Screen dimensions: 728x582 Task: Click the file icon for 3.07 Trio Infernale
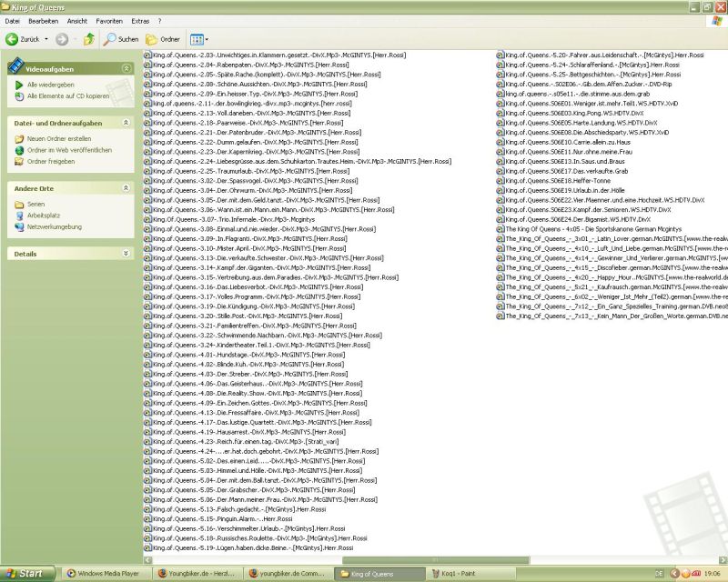[x=147, y=219]
